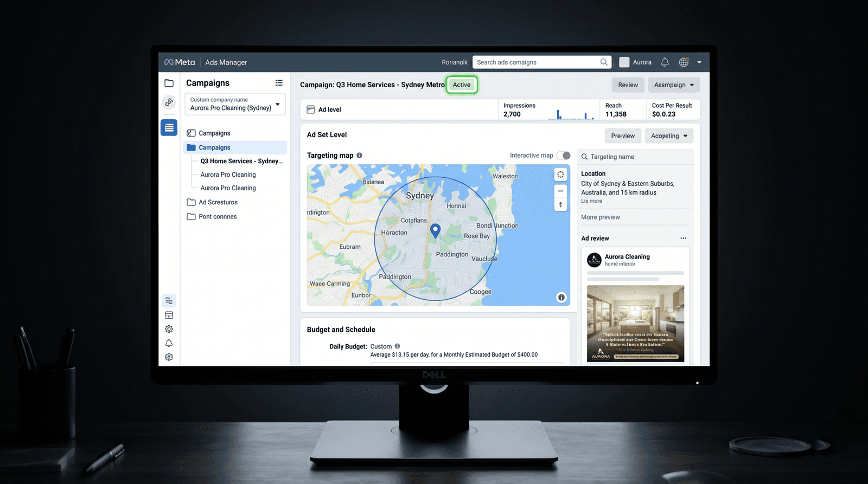This screenshot has height=484, width=868.
Task: Click the magnifier icon beside Targeting name
Action: [584, 157]
